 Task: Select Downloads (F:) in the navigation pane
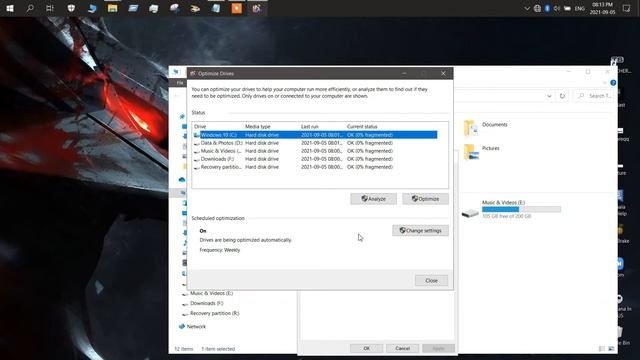(x=207, y=303)
